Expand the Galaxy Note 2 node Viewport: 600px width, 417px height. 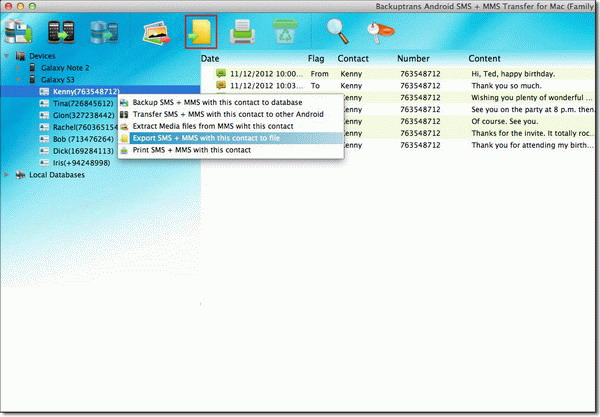[18, 68]
